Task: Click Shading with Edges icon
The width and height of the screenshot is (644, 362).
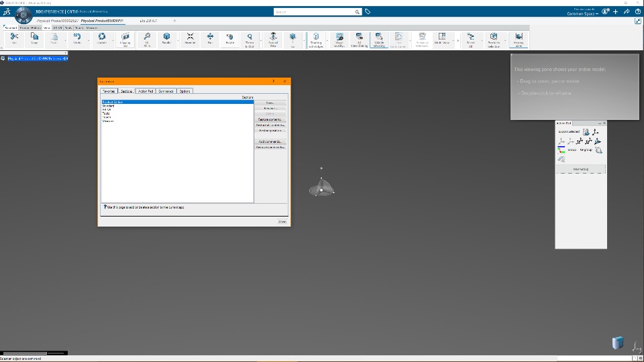Action: pos(316,40)
